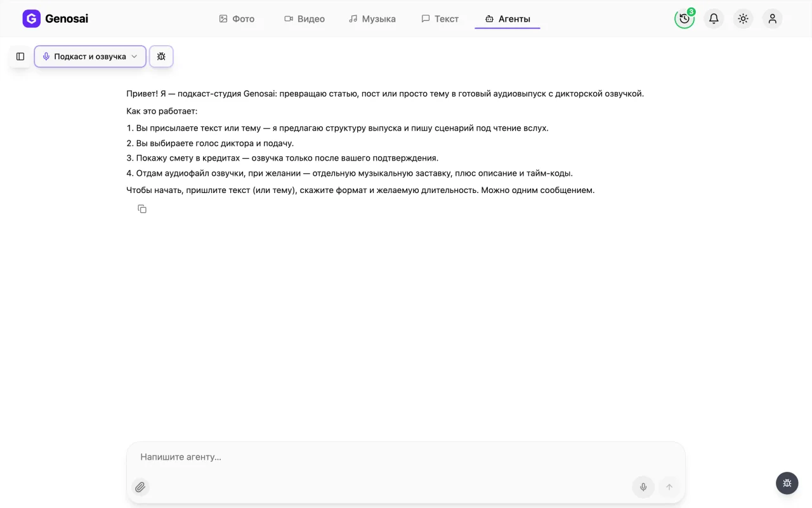
Task: Select the Агенты tab
Action: click(507, 19)
